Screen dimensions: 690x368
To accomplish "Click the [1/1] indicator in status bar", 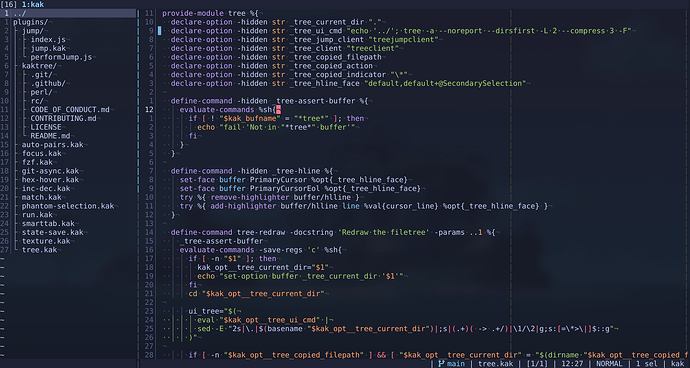I will pos(537,364).
